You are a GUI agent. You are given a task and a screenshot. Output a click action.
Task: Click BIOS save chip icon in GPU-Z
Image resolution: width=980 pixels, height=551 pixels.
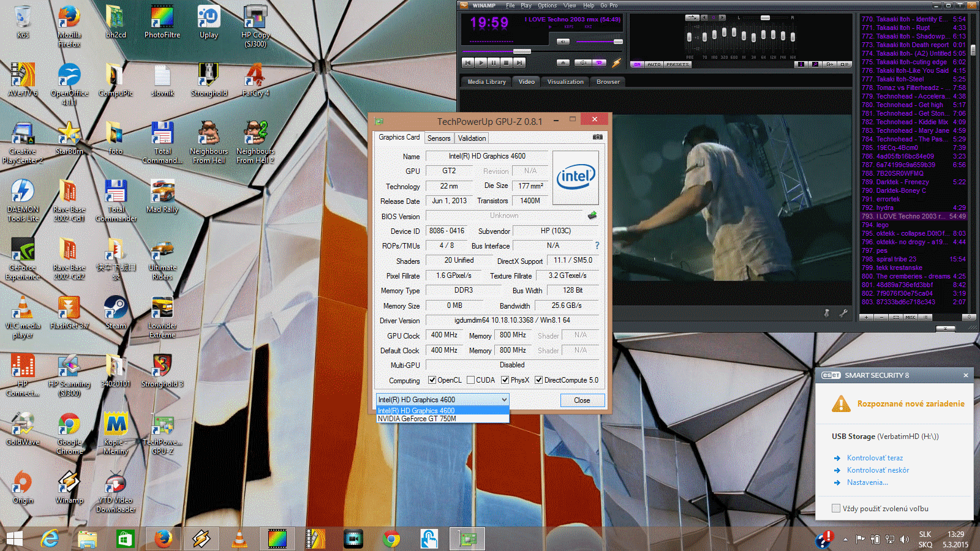coord(592,216)
